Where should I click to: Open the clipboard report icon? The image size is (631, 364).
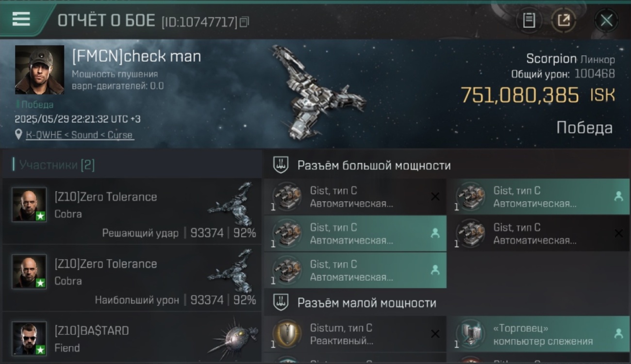(529, 20)
